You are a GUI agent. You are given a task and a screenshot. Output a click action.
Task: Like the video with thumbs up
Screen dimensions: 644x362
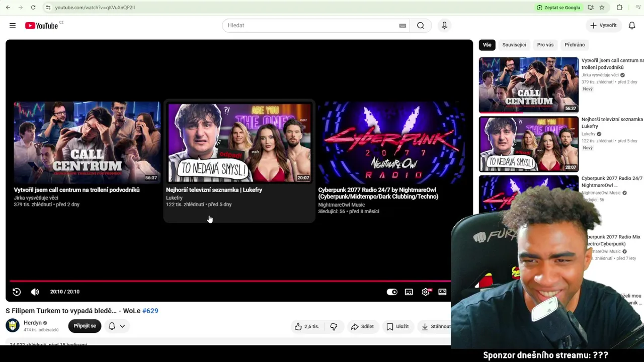click(x=307, y=327)
